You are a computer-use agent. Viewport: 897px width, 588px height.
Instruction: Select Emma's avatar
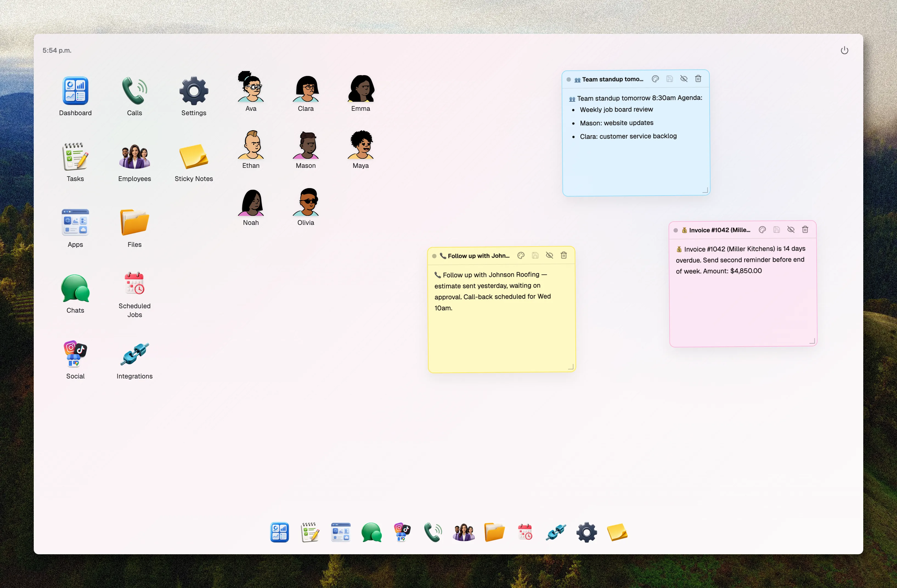click(x=361, y=89)
